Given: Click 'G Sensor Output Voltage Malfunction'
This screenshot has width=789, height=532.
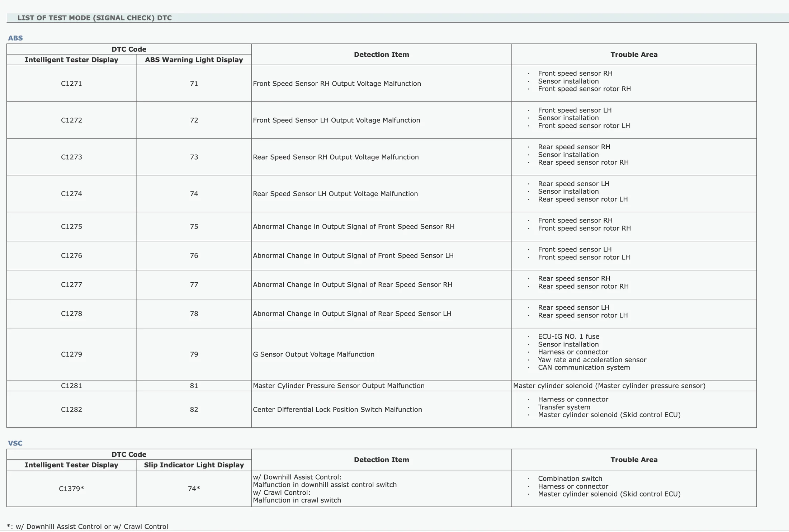Looking at the screenshot, I should (x=313, y=354).
